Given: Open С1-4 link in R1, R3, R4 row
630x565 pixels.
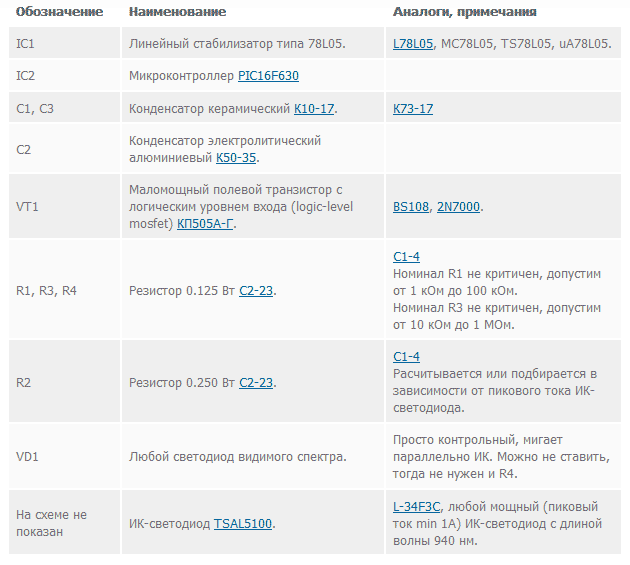Looking at the screenshot, I should coord(407,257).
